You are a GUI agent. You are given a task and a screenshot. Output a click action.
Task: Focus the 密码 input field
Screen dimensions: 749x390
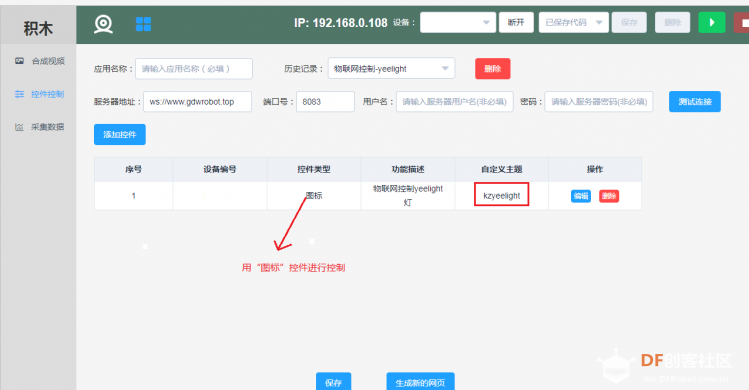(x=599, y=101)
